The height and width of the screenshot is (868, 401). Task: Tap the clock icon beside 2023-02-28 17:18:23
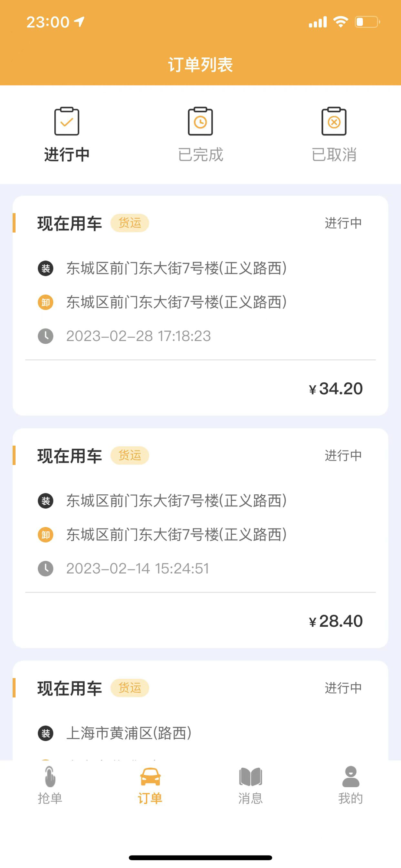[46, 336]
